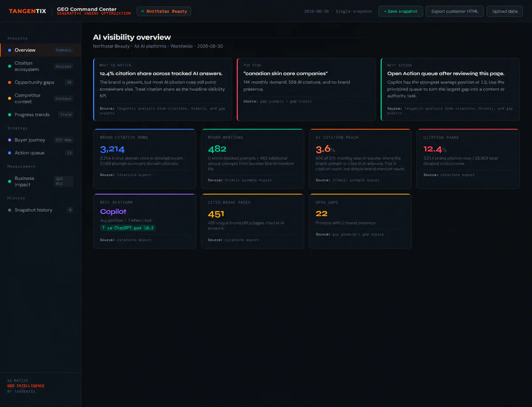Viewport: 532px width, 407px height.
Task: Go to Opportunity gaps
Action: click(x=40, y=83)
